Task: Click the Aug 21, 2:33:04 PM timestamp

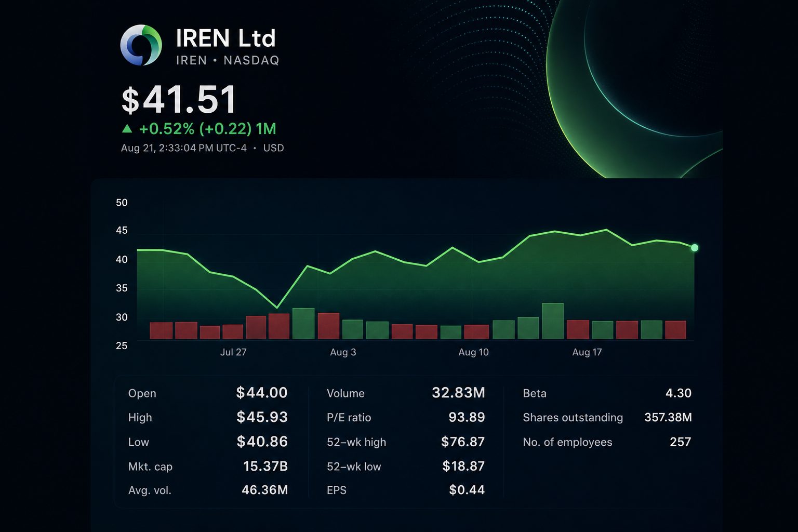Action: (x=184, y=148)
